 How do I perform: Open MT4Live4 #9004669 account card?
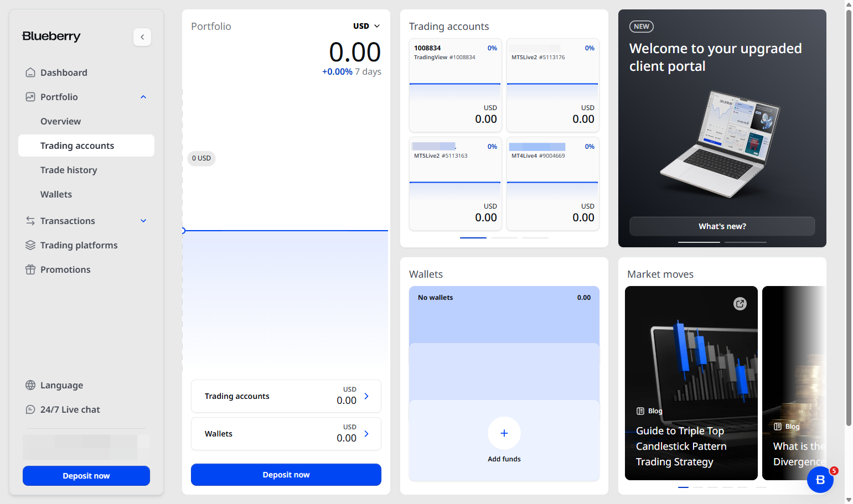tap(553, 183)
